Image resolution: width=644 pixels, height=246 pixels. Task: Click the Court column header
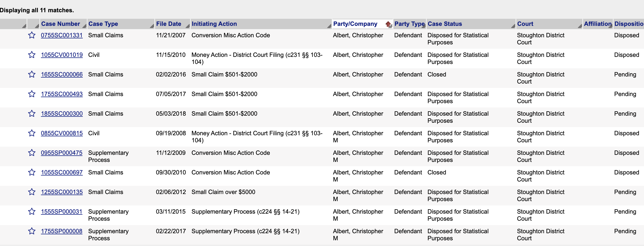tap(525, 24)
